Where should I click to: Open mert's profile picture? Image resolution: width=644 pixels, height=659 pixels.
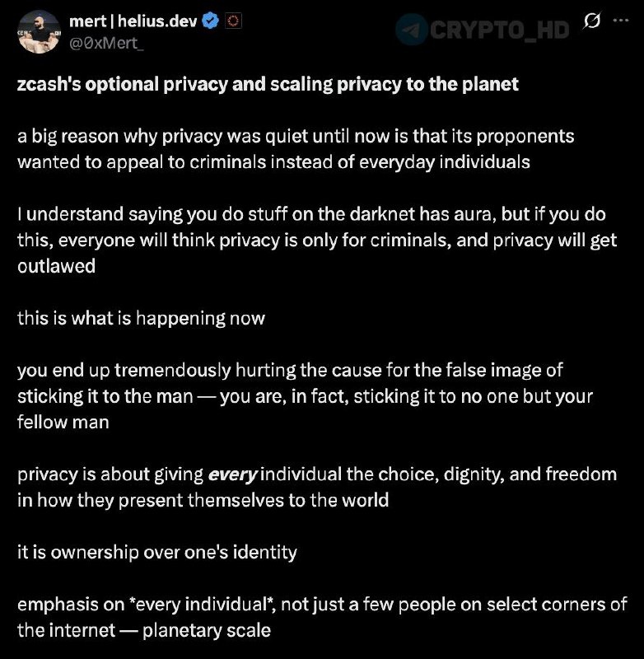click(35, 31)
